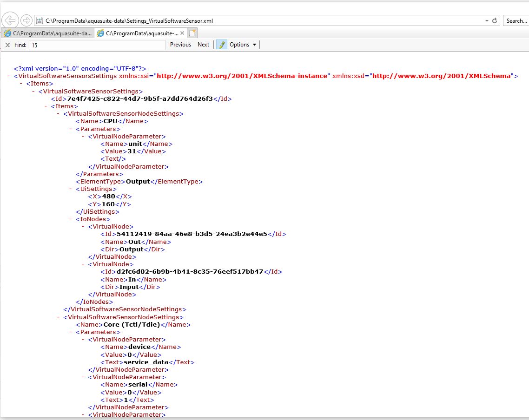Collapse the root VirtualSoftwareSensorsSettings node
The image size is (529, 420).
click(9, 76)
